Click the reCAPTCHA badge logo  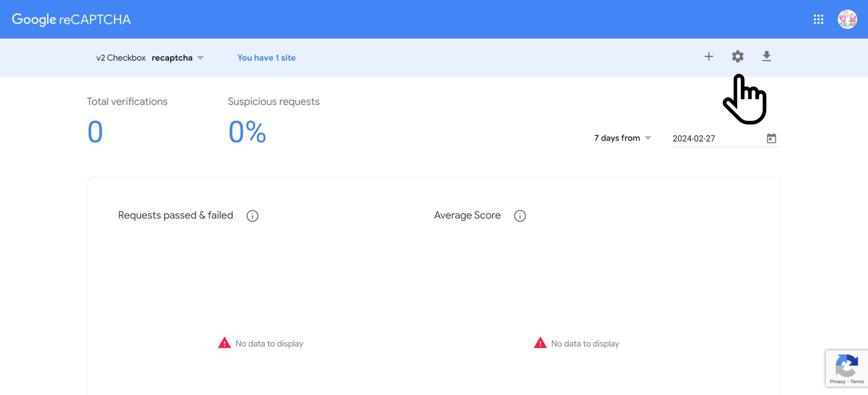pos(846,366)
